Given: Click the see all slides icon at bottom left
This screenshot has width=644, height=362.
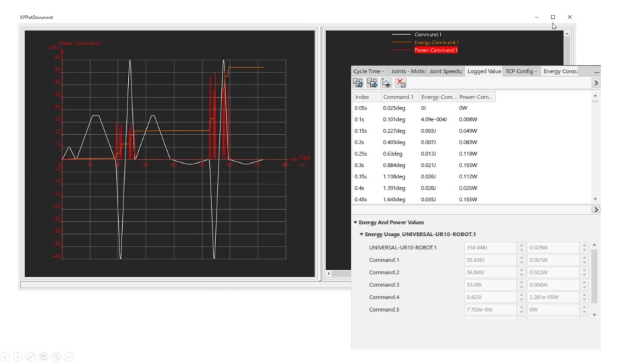Looking at the screenshot, I should [x=44, y=357].
